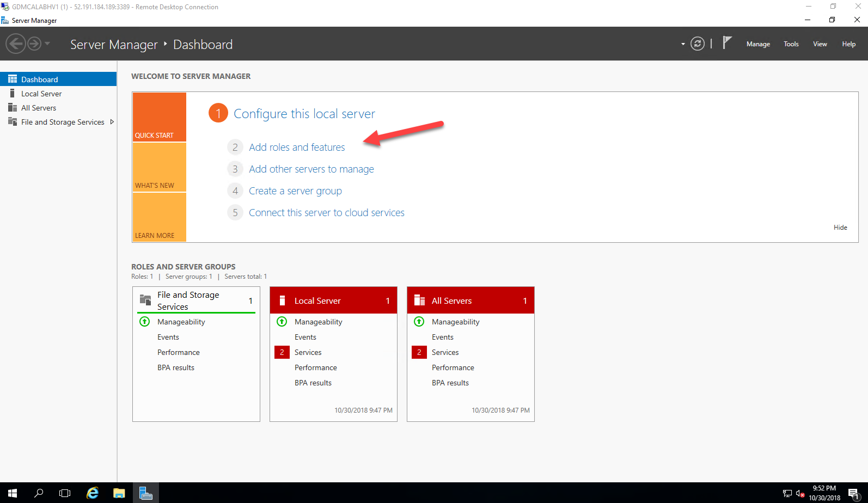Viewport: 868px width, 503px height.
Task: Click the Back navigation arrow icon
Action: pyautogui.click(x=16, y=44)
